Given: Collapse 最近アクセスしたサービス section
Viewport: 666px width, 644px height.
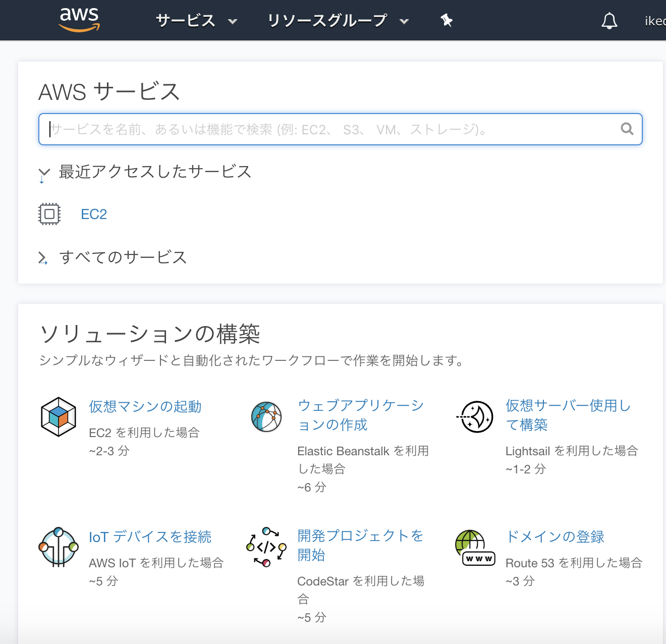Looking at the screenshot, I should click(x=44, y=173).
